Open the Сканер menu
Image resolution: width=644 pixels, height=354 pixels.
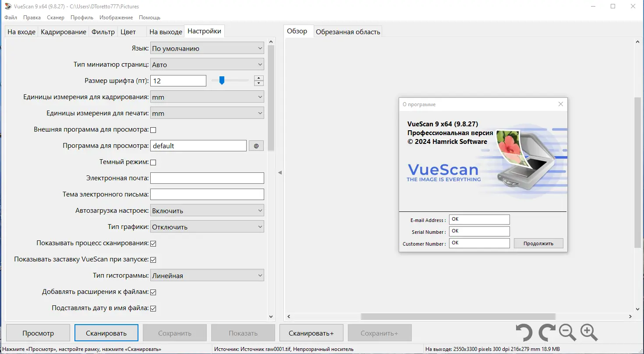[55, 18]
